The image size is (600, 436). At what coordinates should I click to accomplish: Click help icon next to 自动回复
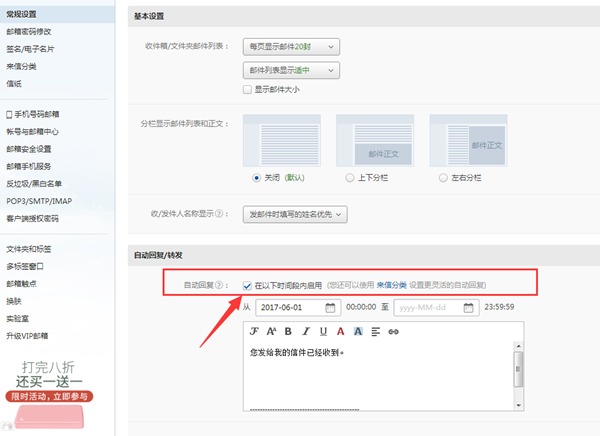click(219, 285)
